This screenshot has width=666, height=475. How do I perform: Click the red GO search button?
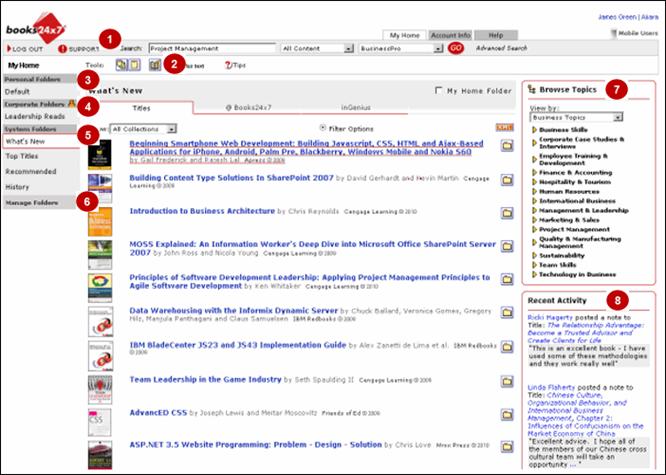tap(456, 47)
